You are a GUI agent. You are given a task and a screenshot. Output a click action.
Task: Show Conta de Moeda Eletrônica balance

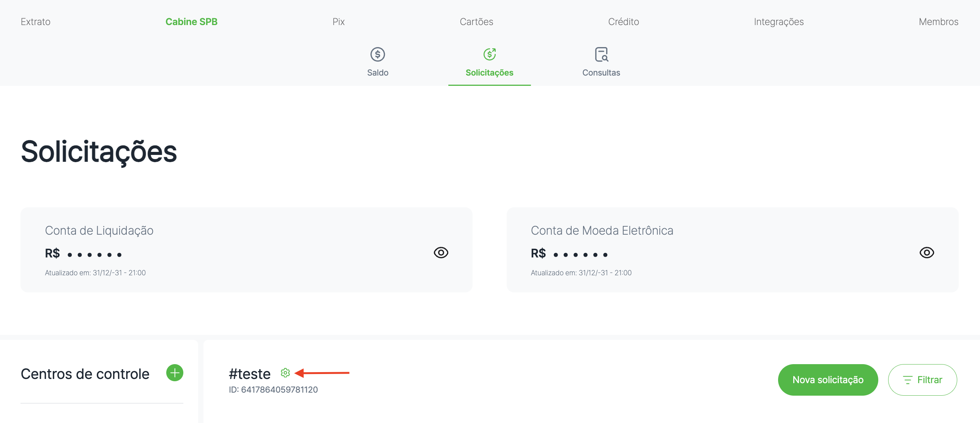click(x=926, y=253)
